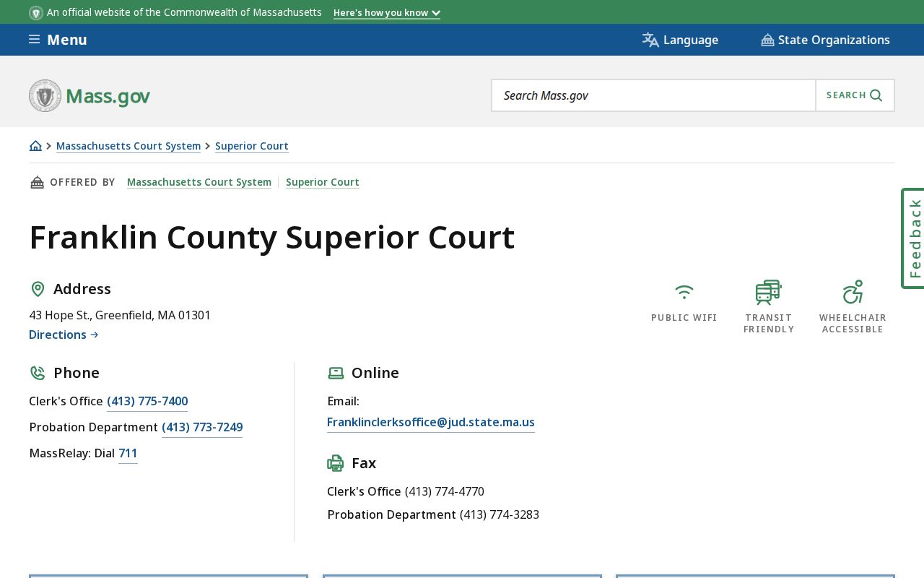Screen dimensions: 924x578
Task: Expand "Here's how you know" dropdown
Action: coord(387,13)
